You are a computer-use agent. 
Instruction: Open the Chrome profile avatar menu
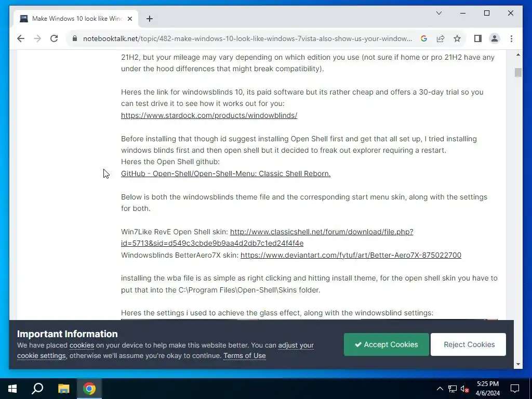click(495, 38)
